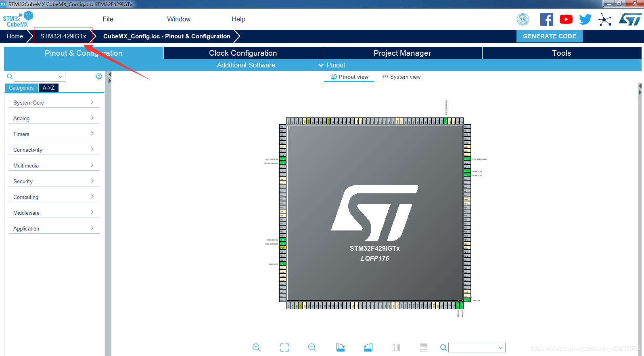Open the Facebook link icon
The image size is (644, 356).
coord(547,19)
